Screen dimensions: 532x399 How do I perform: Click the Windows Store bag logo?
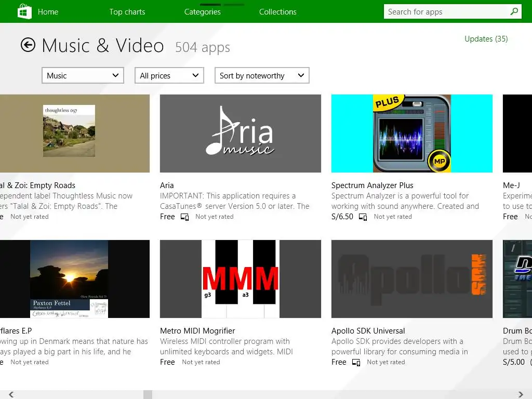(24, 11)
